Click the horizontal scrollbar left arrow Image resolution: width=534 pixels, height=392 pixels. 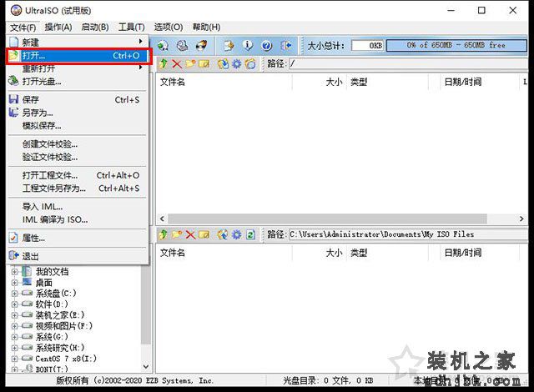pyautogui.click(x=162, y=219)
